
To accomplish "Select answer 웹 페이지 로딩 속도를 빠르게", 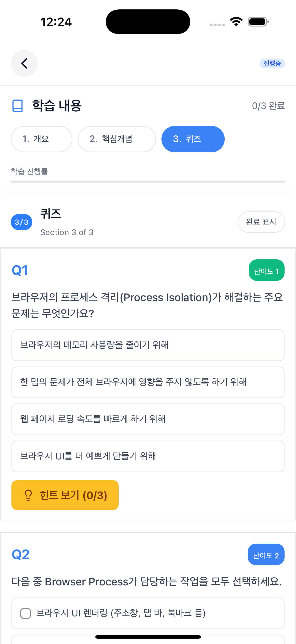I will [148, 419].
